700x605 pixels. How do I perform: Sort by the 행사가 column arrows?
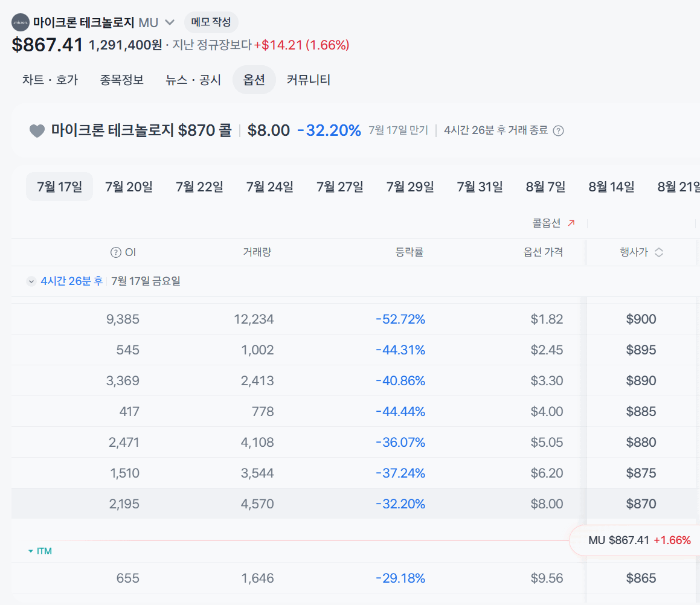pos(659,252)
